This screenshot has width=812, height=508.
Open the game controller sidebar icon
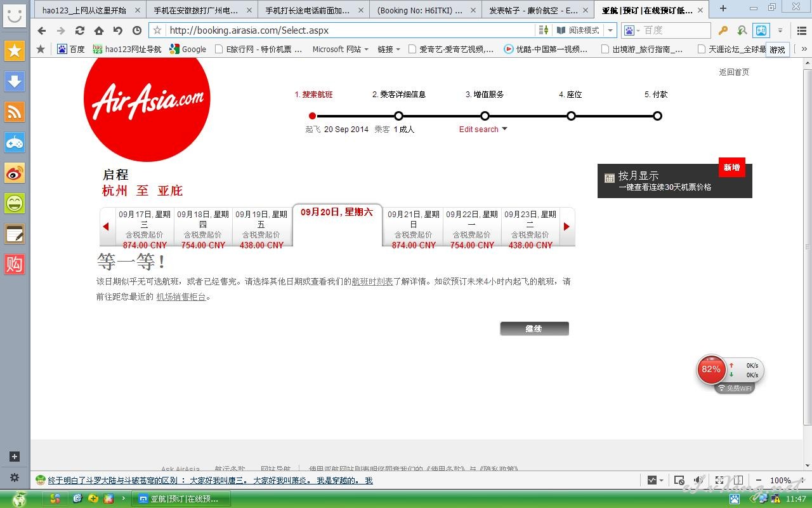pos(15,142)
